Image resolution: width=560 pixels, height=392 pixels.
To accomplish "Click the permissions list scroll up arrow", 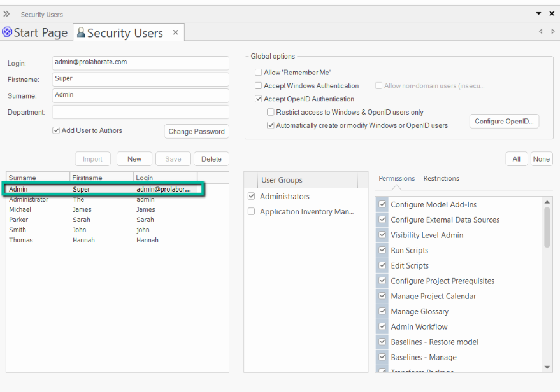I will pos(547,202).
